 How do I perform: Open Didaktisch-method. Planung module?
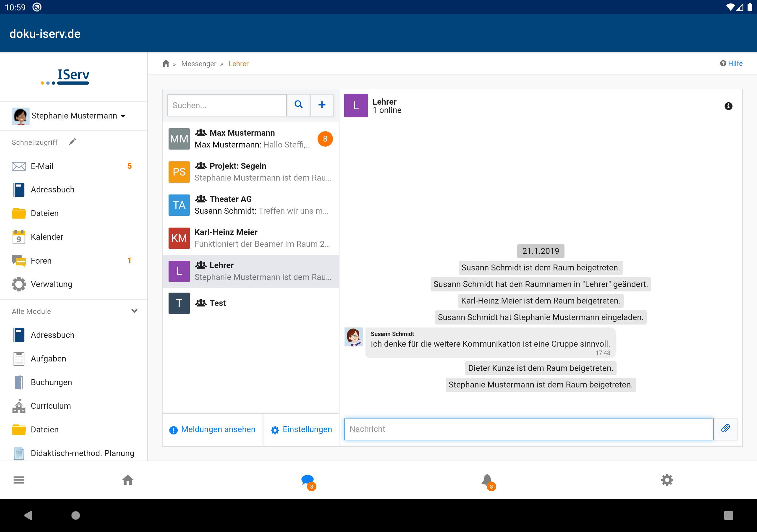click(73, 453)
